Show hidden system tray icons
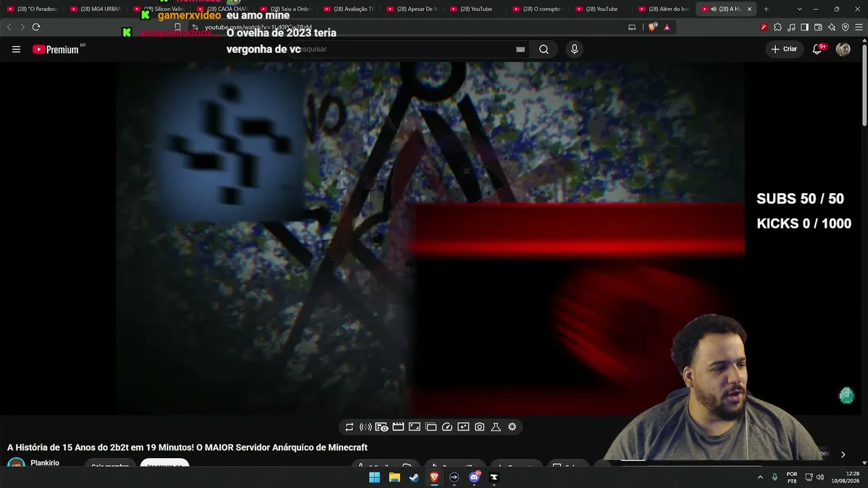This screenshot has width=868, height=488. [x=759, y=477]
